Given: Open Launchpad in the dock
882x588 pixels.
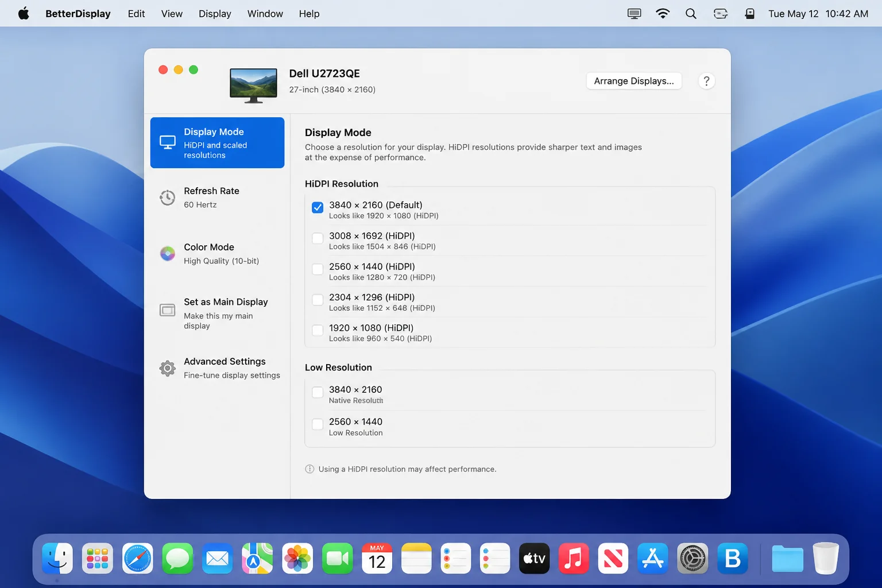Looking at the screenshot, I should pyautogui.click(x=98, y=558).
